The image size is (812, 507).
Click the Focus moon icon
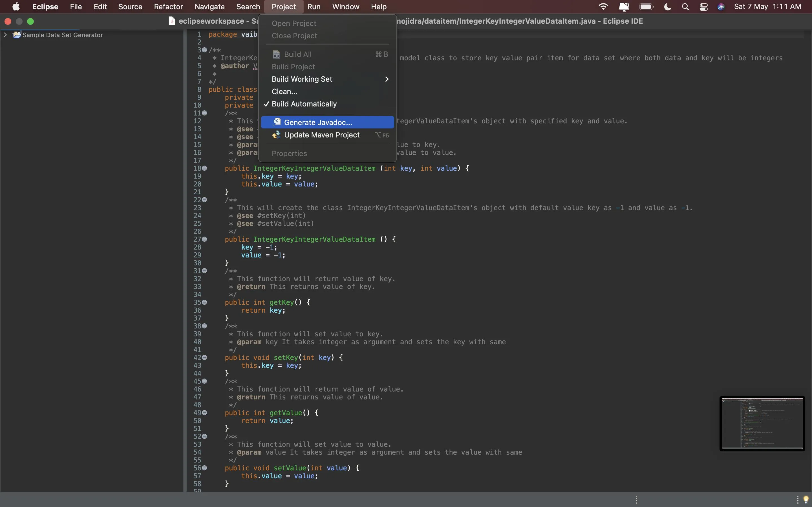[x=667, y=7]
